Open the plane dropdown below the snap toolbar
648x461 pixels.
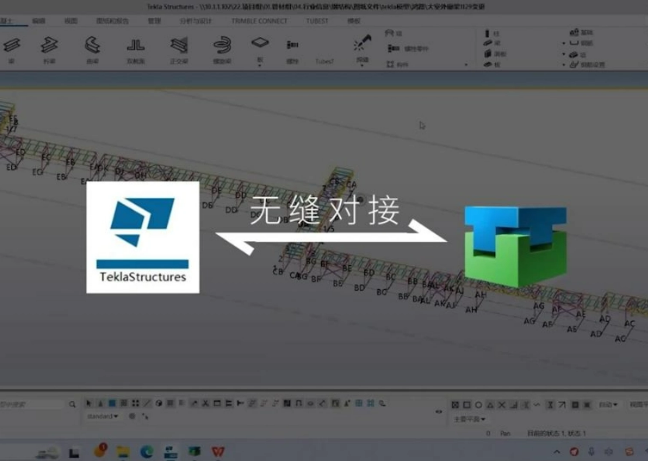470,419
